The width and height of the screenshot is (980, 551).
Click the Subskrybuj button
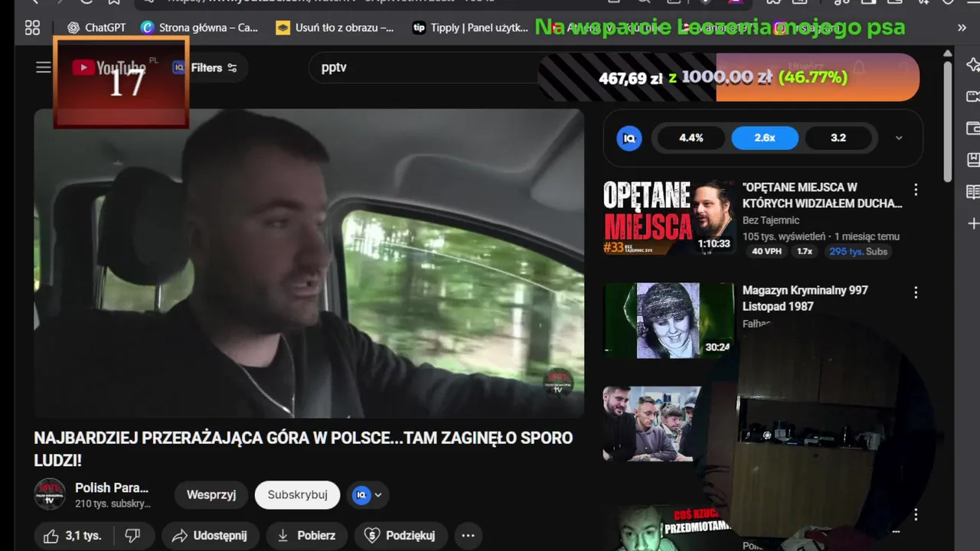(298, 494)
